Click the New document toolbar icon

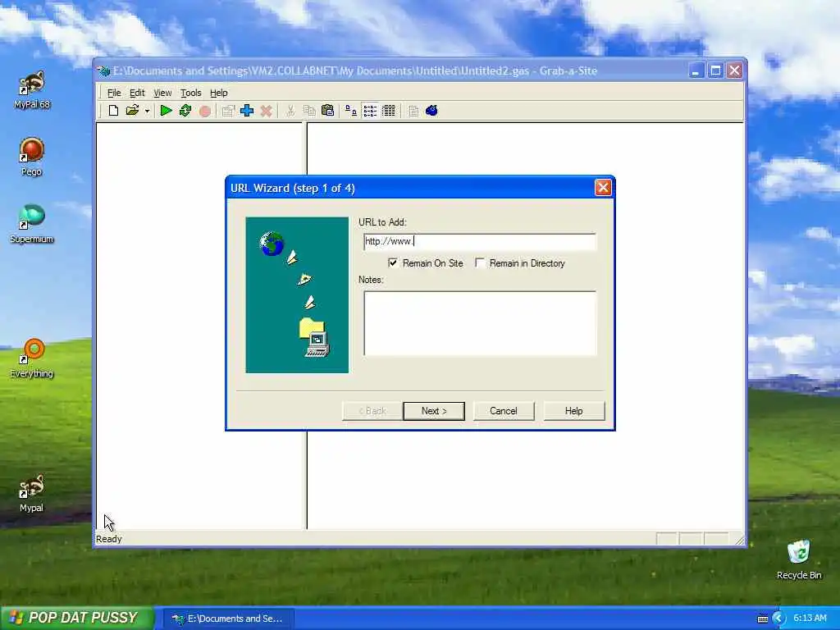(113, 111)
